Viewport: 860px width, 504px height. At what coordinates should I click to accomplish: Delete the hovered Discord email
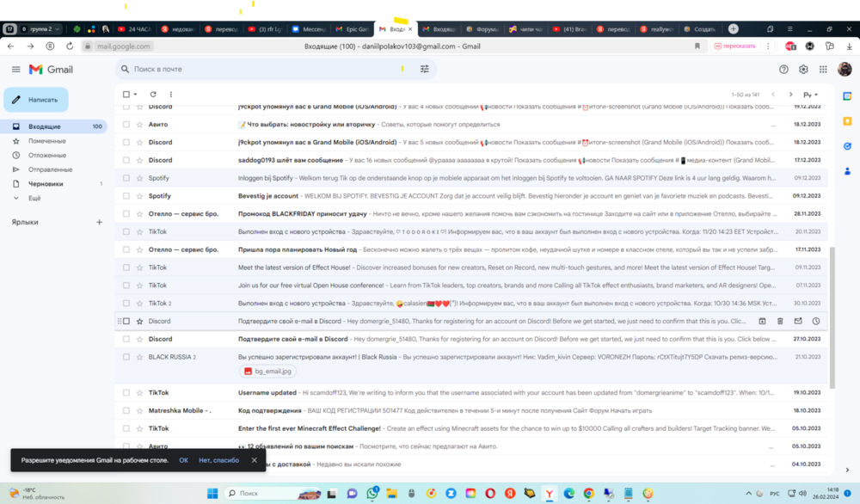pyautogui.click(x=780, y=321)
